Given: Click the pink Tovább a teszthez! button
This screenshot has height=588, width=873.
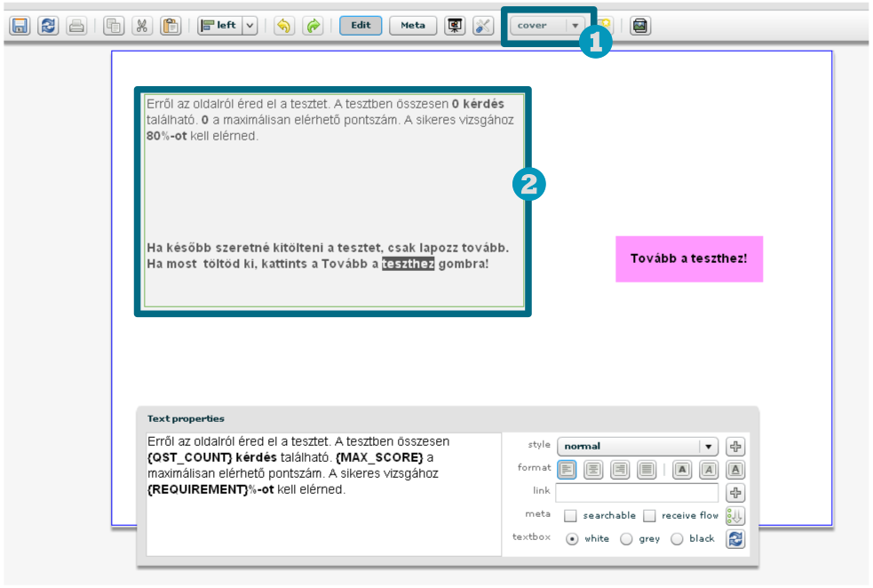Looking at the screenshot, I should click(689, 258).
